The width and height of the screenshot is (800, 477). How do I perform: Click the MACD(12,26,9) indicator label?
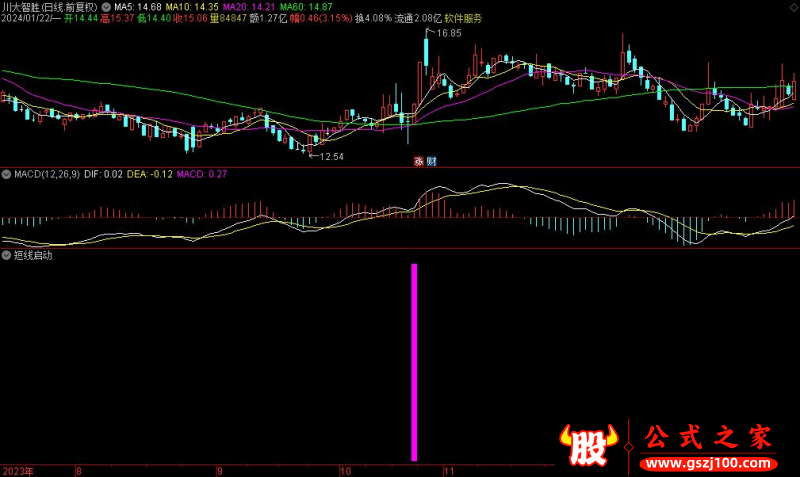point(47,174)
